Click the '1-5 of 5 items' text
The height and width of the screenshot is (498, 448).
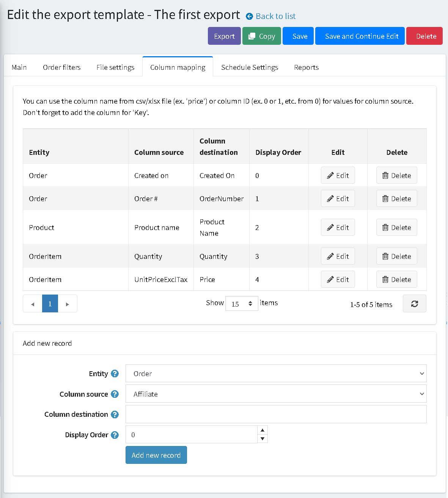pyautogui.click(x=371, y=304)
